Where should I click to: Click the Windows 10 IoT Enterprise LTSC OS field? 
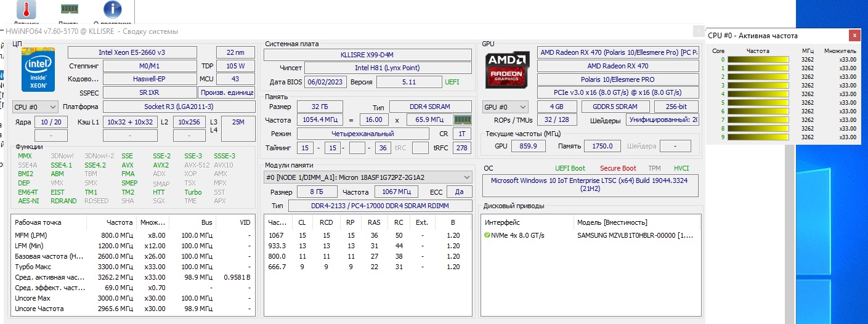(590, 185)
